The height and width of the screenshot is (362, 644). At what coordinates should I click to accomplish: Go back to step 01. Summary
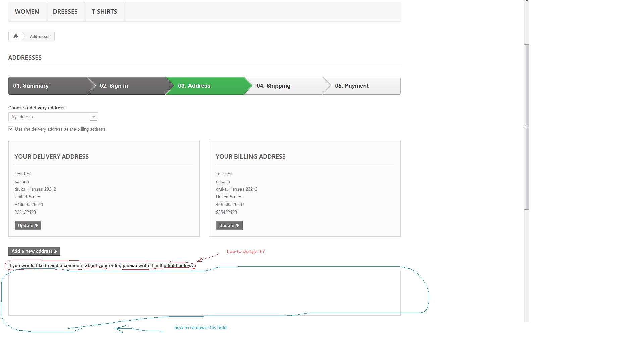click(31, 86)
